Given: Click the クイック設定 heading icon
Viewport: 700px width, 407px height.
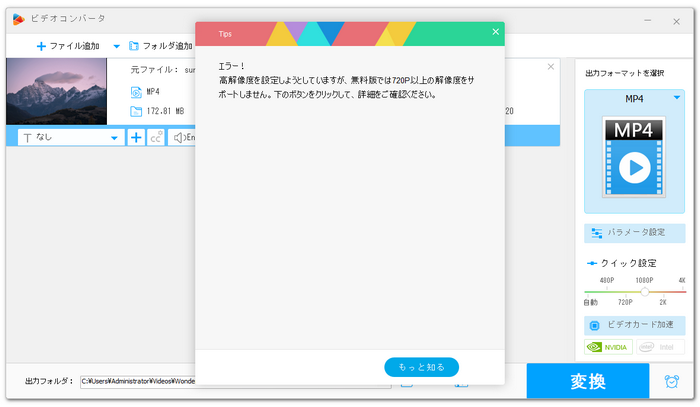Looking at the screenshot, I should click(592, 263).
